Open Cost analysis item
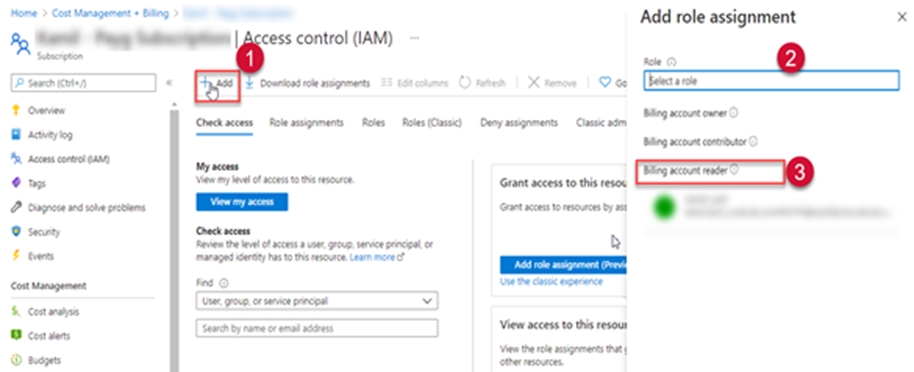The height and width of the screenshot is (372, 914). click(x=54, y=312)
